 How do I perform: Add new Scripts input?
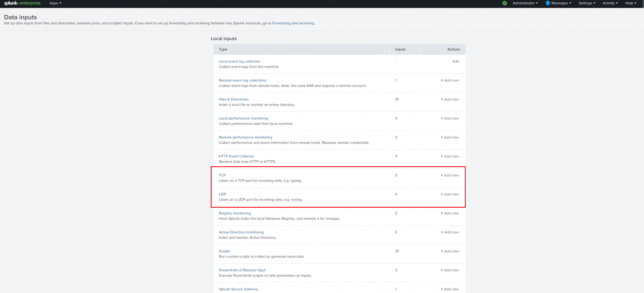pyautogui.click(x=450, y=251)
